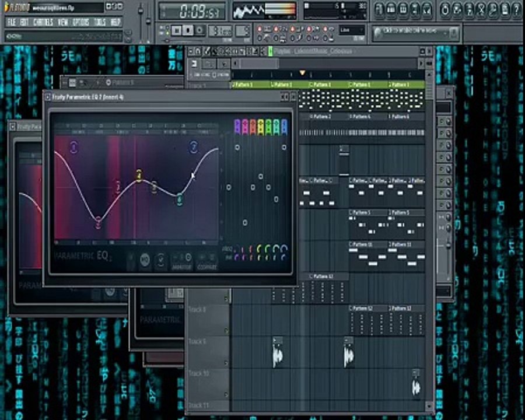Toggle the HQ button in Parametric EQ 2
525x420 pixels.
(x=145, y=260)
